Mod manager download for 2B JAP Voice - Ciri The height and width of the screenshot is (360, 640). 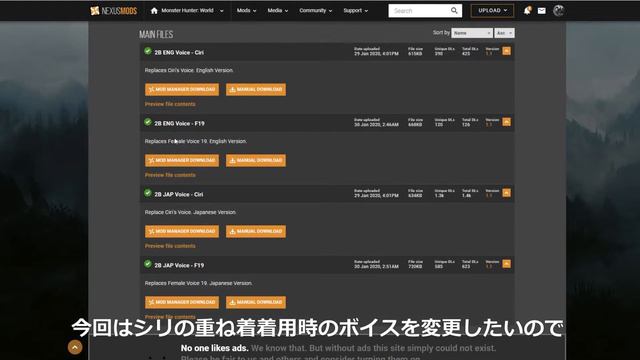click(x=182, y=231)
